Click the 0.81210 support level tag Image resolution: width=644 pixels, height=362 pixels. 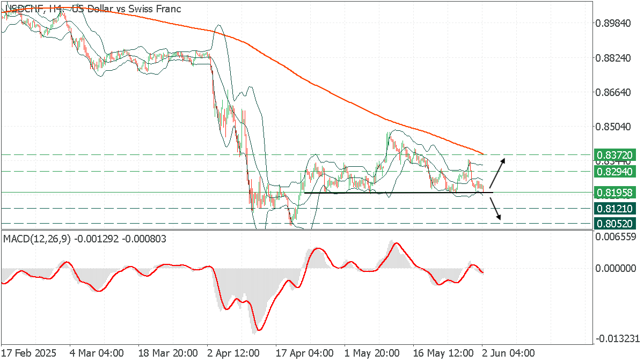click(616, 209)
